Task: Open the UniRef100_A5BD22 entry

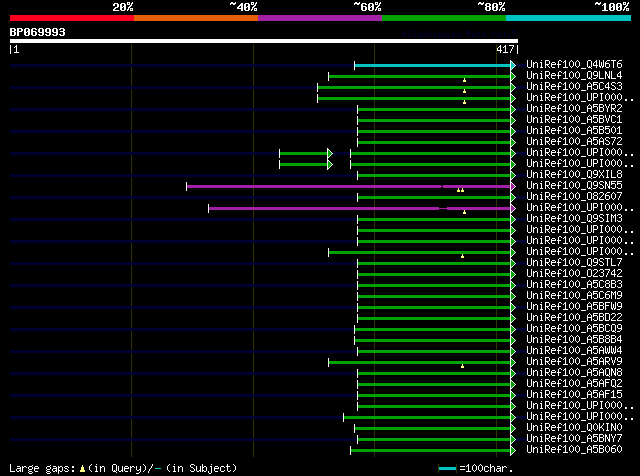Action: [574, 317]
